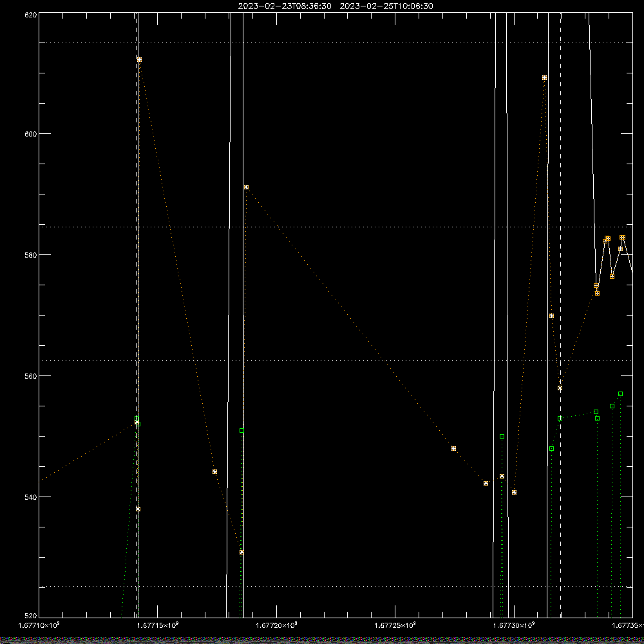Click the x-axis label 1.67710×10⁹
This screenshot has width=644, height=644.
(x=39, y=625)
